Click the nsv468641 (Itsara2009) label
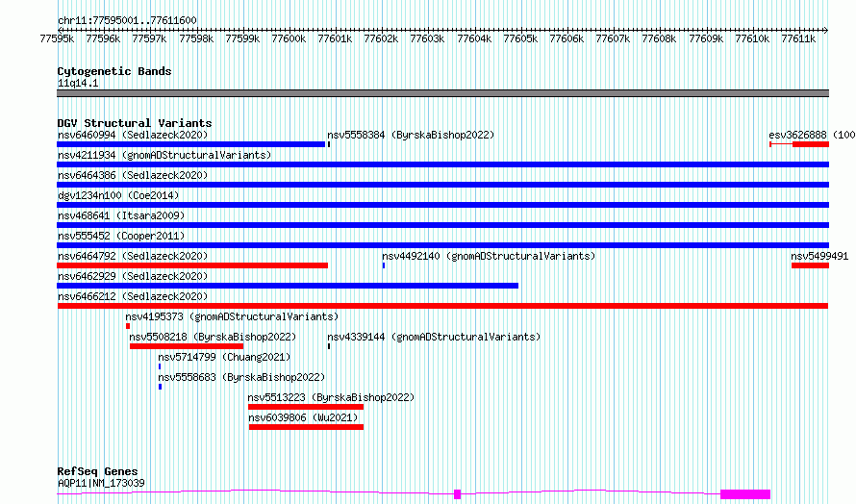This screenshot has height=504, width=856. pyautogui.click(x=121, y=215)
